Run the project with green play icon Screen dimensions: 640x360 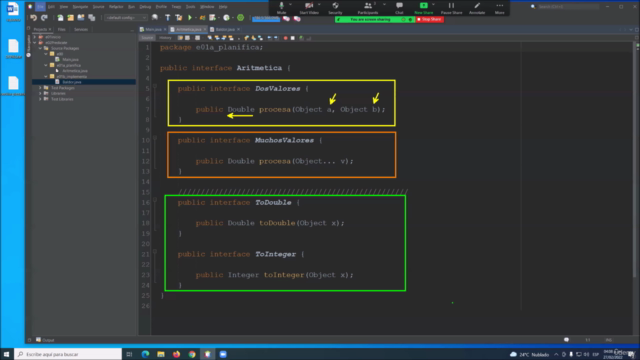(x=190, y=18)
